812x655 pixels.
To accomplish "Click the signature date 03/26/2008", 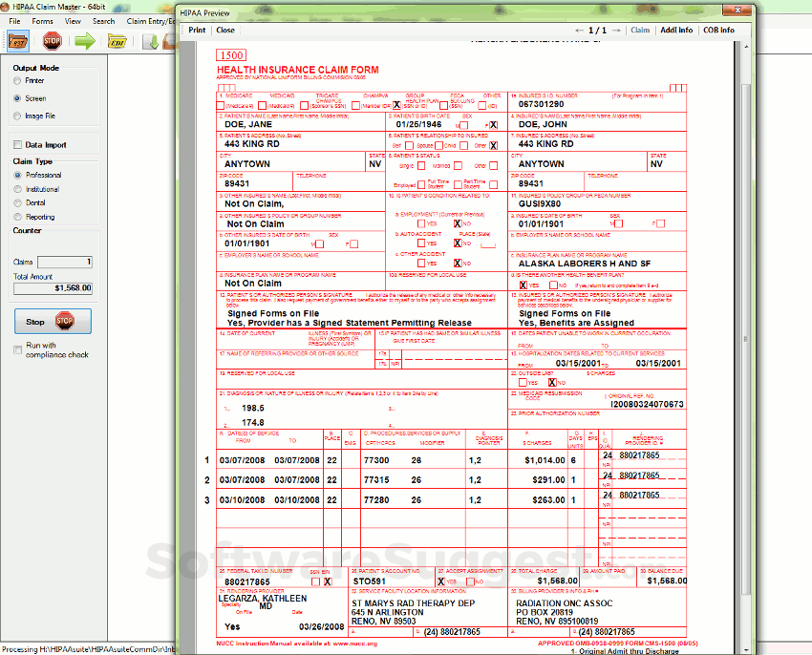I will tap(322, 627).
